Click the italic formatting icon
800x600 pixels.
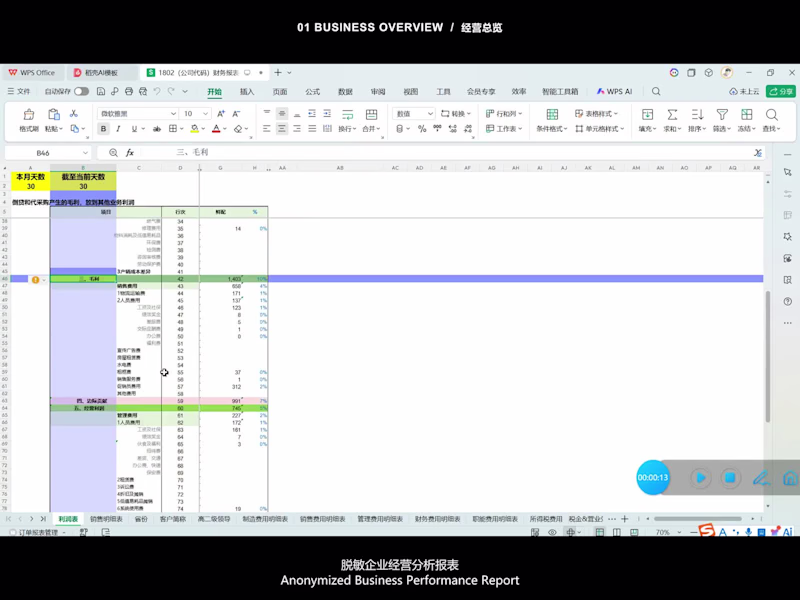coord(118,129)
